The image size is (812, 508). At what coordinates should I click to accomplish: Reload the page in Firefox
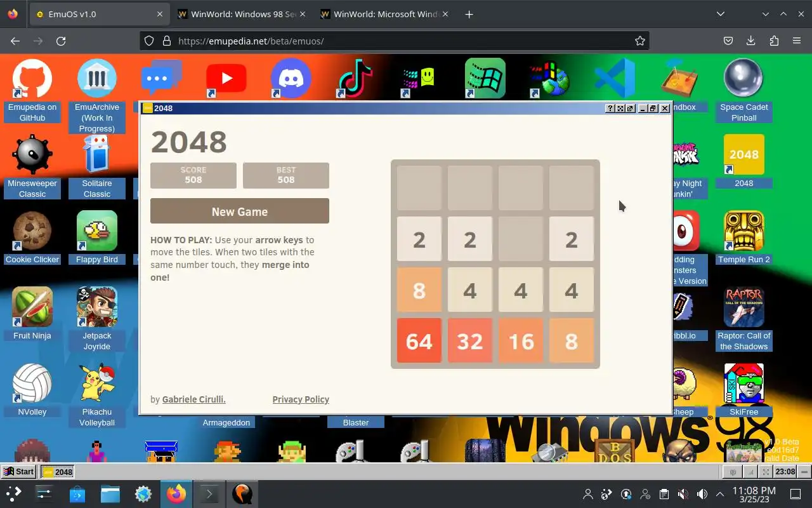(61, 41)
